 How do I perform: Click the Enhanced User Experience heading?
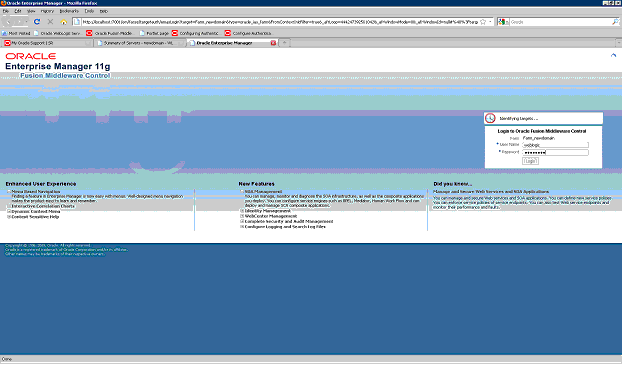[41, 184]
